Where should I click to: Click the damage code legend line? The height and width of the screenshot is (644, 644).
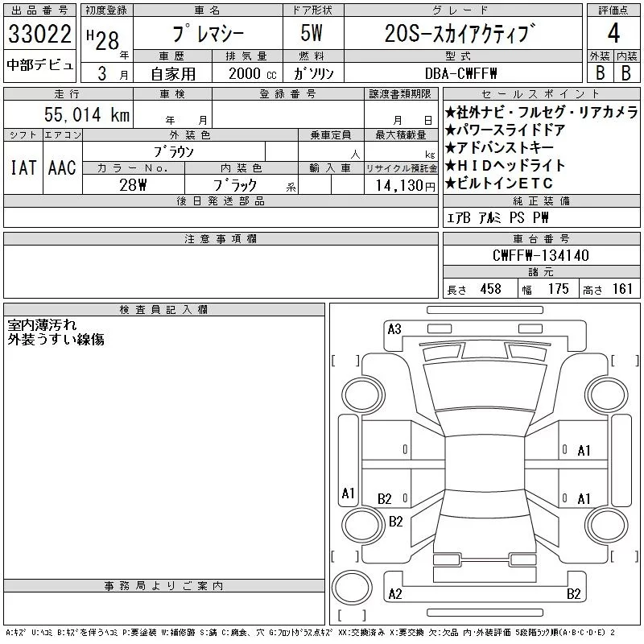310,633
